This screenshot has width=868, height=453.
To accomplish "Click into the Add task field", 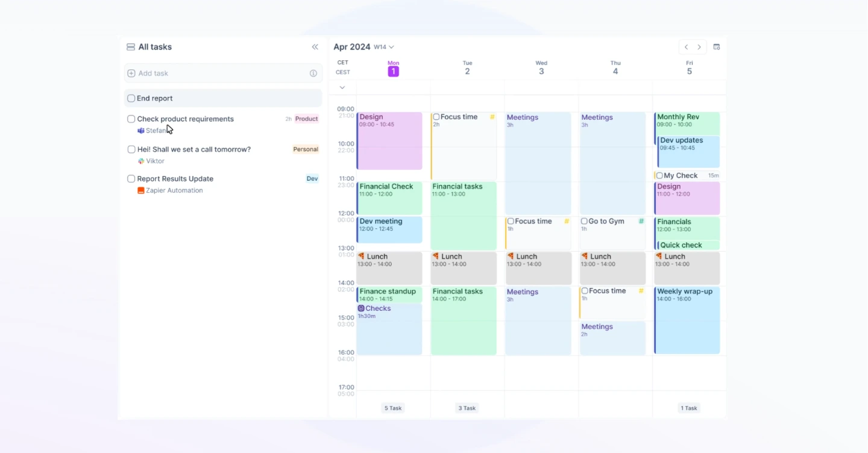I will (x=223, y=73).
